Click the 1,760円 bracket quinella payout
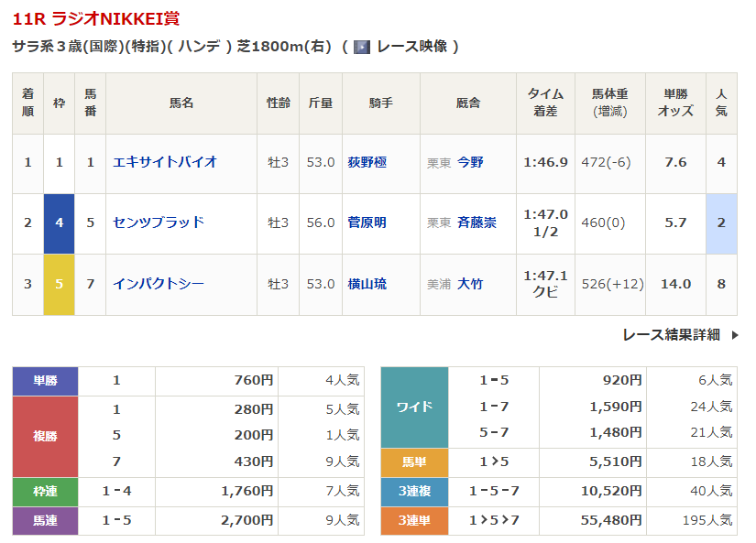756x543 pixels. point(247,491)
